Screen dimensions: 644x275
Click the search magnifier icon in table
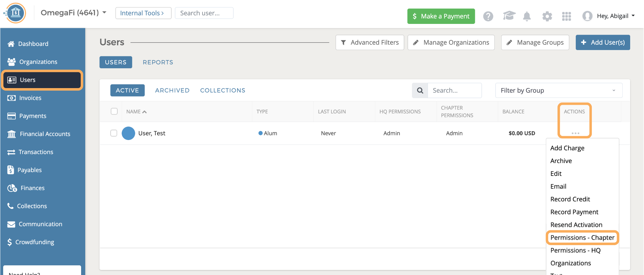click(x=420, y=91)
